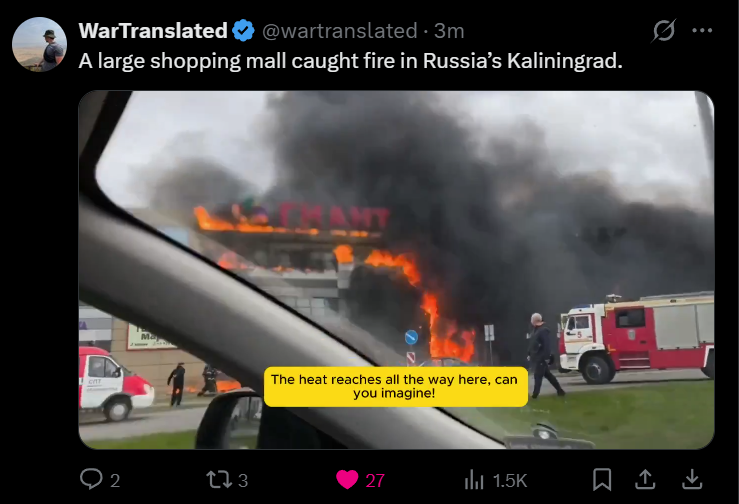The image size is (739, 504).
Task: Click the blue verified badge
Action: click(x=244, y=31)
